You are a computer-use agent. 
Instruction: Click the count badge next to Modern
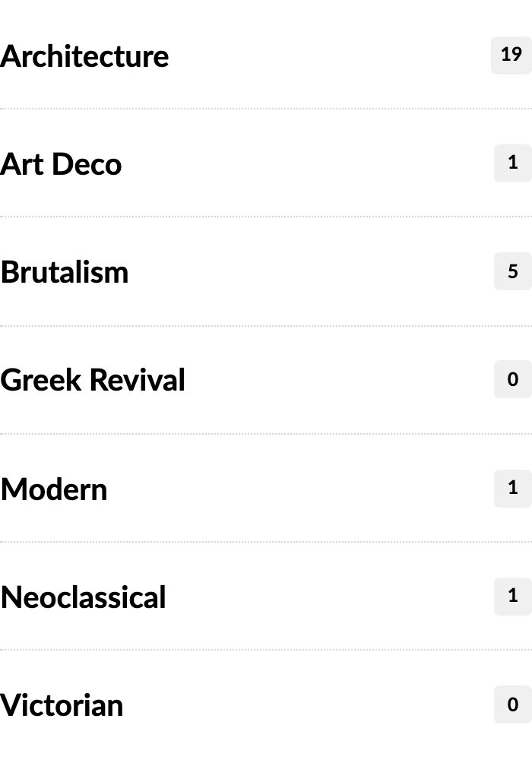click(512, 488)
